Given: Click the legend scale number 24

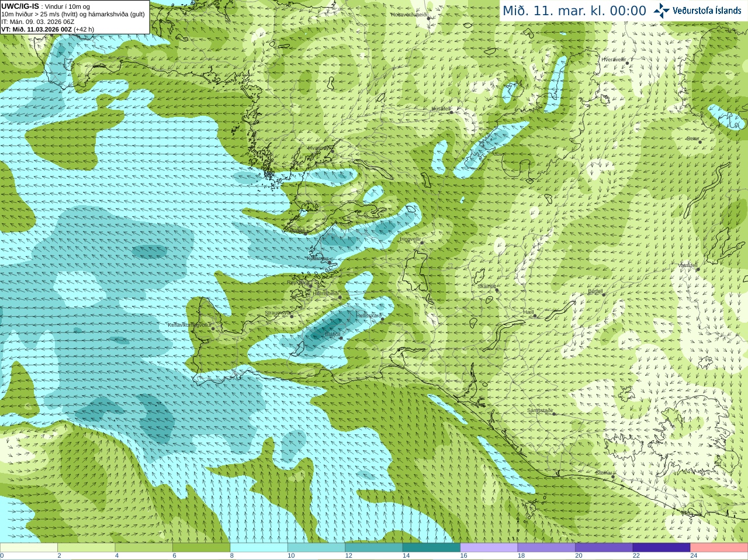Looking at the screenshot, I should click(x=694, y=556).
